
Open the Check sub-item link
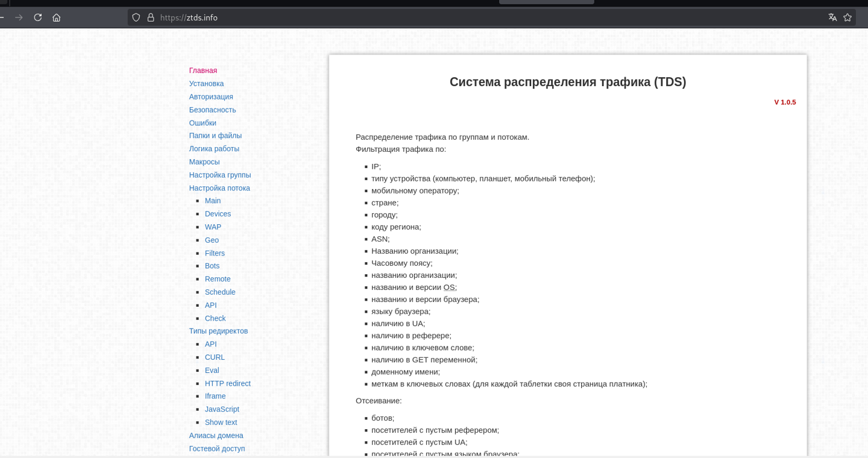[215, 318]
